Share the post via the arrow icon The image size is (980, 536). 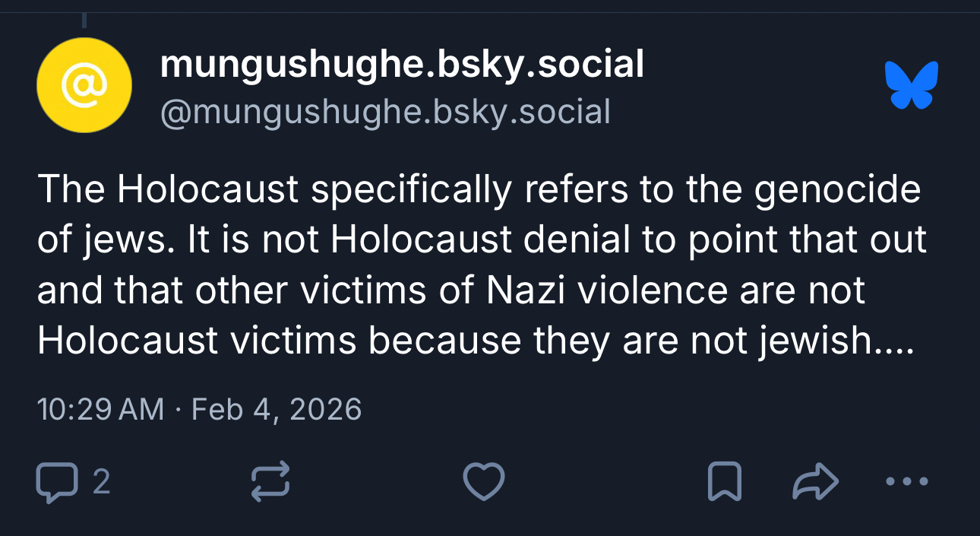point(815,482)
